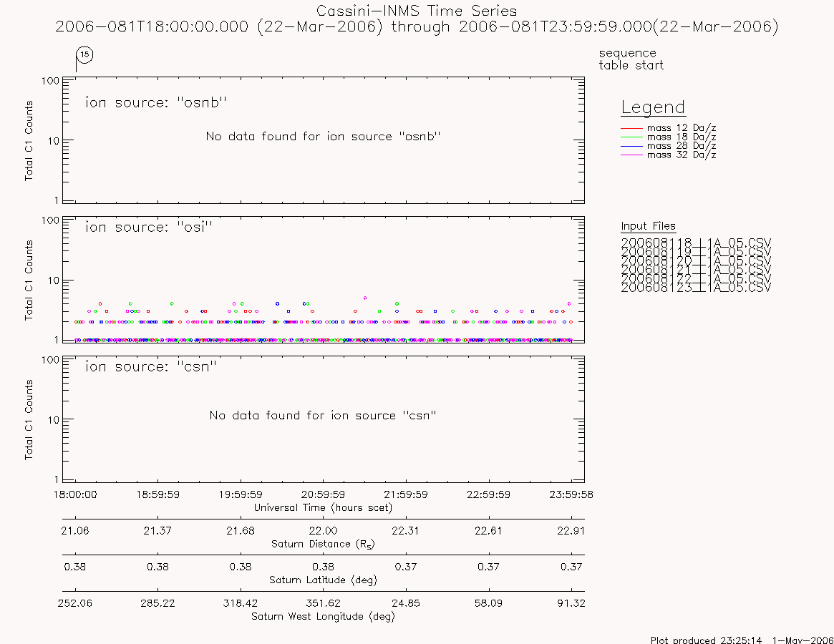Image resolution: width=834 pixels, height=644 pixels.
Task: Click the circled 15 sequence marker
Action: pyautogui.click(x=84, y=55)
